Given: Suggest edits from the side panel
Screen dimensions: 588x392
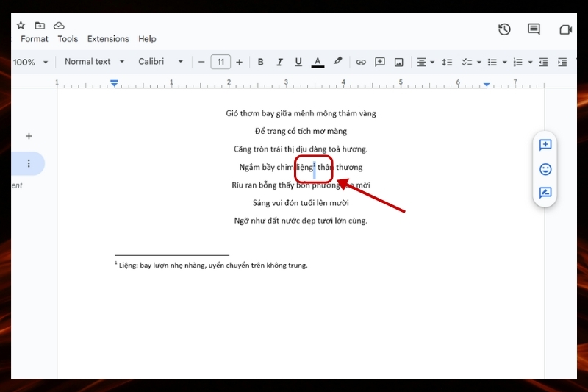Looking at the screenshot, I should 545,193.
